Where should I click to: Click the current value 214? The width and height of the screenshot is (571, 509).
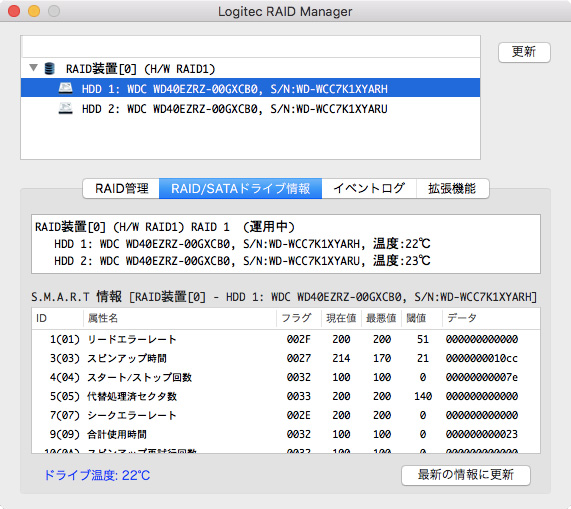(341, 358)
